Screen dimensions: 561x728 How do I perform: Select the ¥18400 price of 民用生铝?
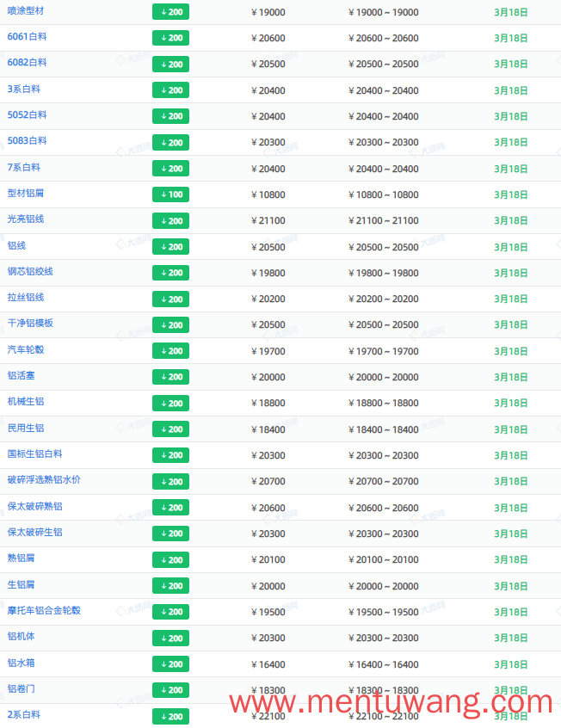[x=268, y=430]
